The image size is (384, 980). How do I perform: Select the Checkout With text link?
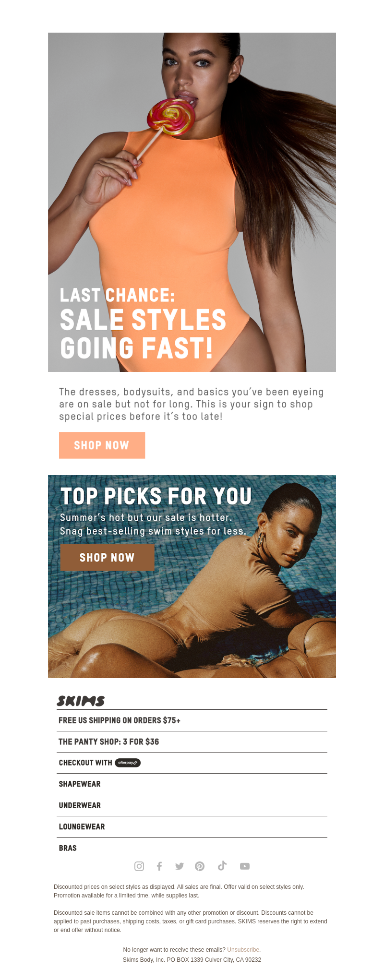[85, 763]
